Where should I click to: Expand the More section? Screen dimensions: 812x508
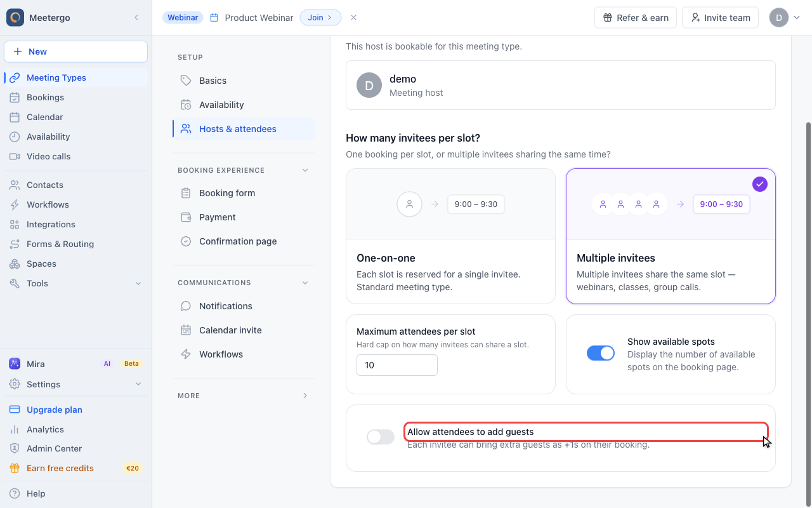pos(305,396)
